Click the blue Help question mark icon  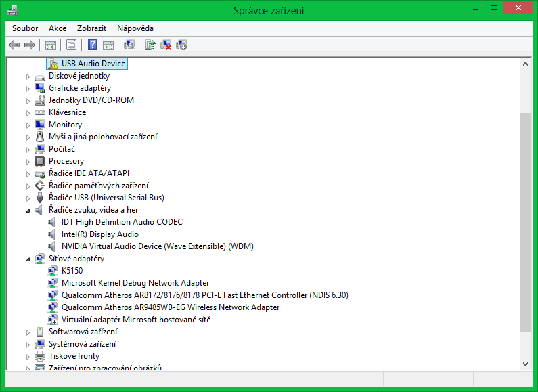coord(92,45)
